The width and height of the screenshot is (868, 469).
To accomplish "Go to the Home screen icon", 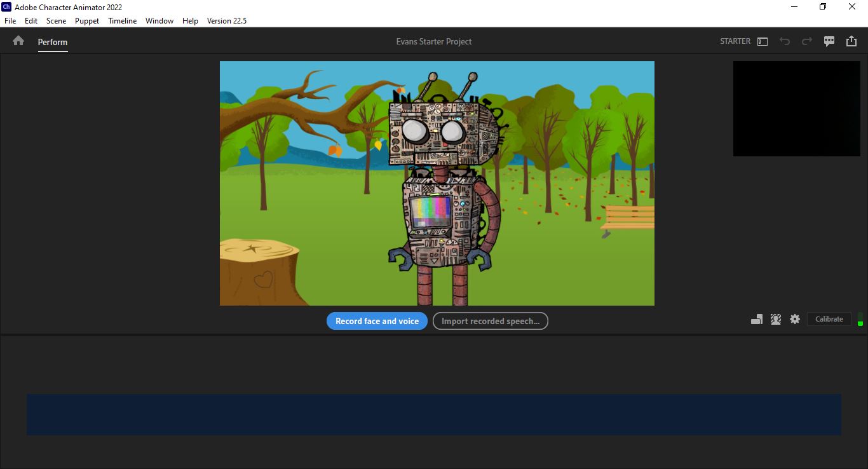I will pos(18,41).
